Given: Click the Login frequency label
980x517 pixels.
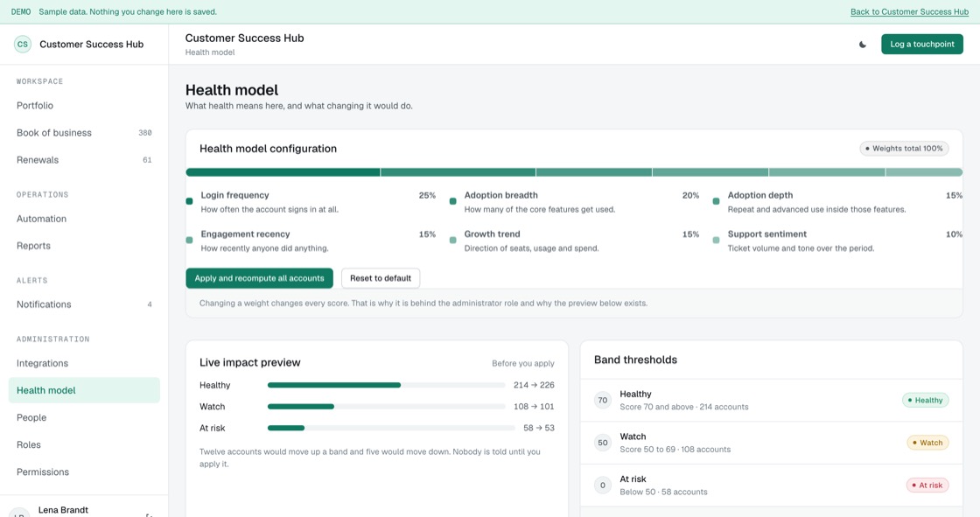Looking at the screenshot, I should (x=235, y=196).
